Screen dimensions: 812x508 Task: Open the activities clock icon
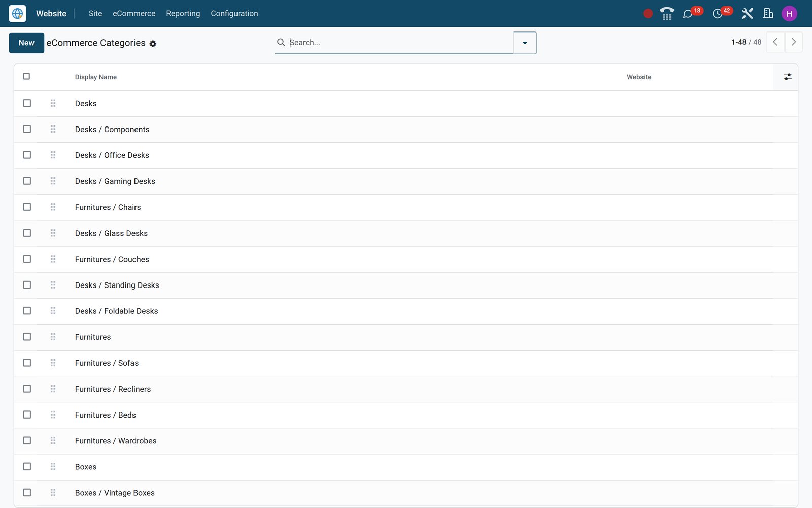pyautogui.click(x=717, y=14)
